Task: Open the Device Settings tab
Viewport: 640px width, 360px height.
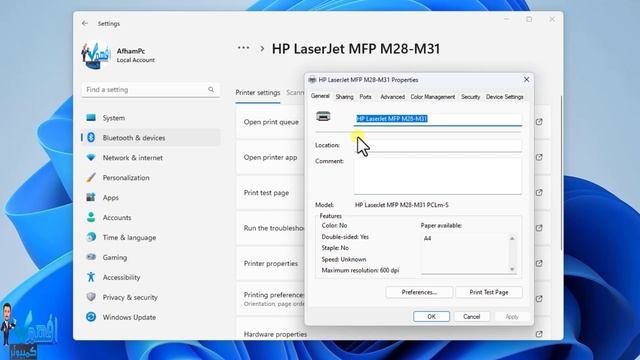Action: 504,97
